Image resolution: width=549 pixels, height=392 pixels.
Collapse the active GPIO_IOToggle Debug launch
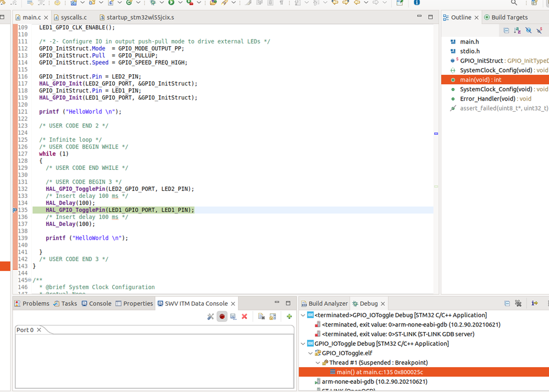(x=303, y=344)
